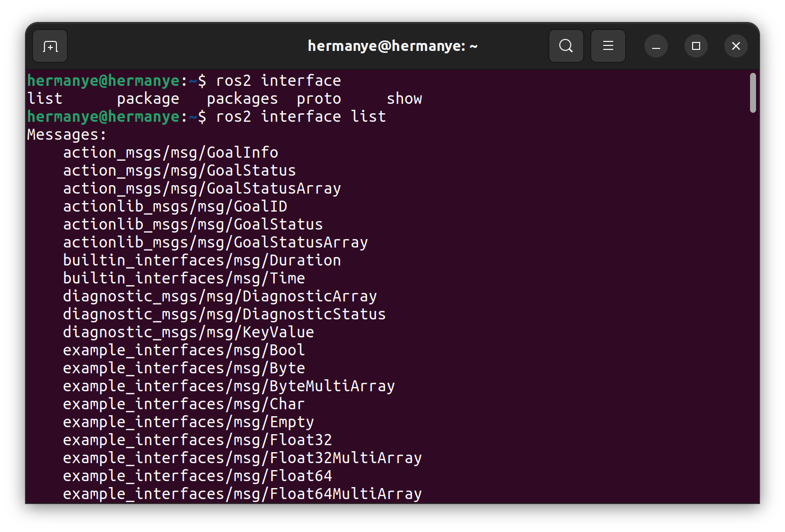The image size is (785, 532).
Task: Click the 'example_interfaces/msg/Float64MultiArray' line
Action: click(x=243, y=494)
